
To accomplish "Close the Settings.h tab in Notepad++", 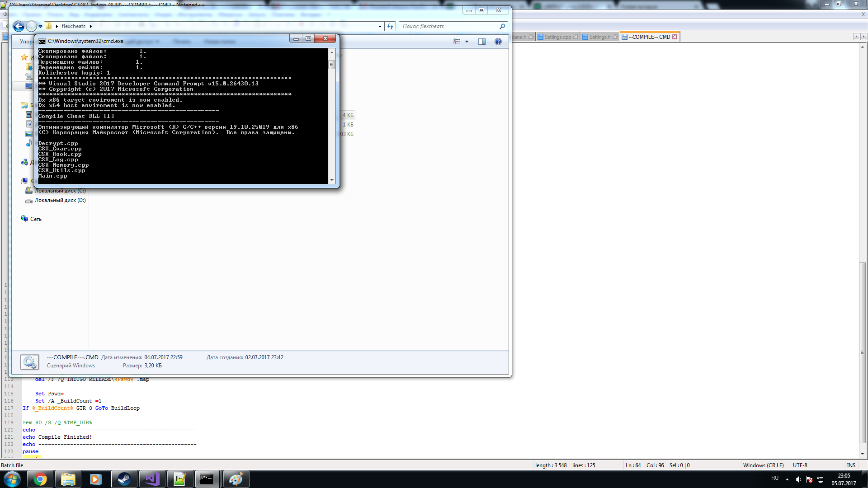I will [615, 37].
